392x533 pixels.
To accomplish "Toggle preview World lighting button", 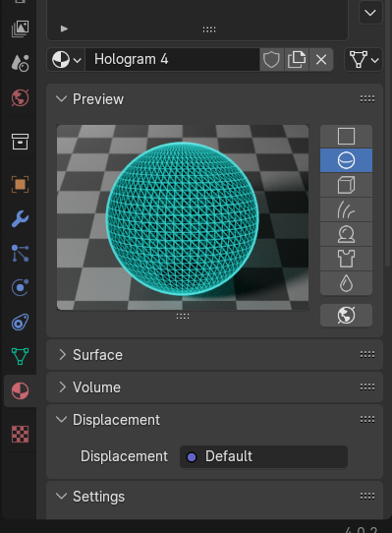I will pos(346,315).
